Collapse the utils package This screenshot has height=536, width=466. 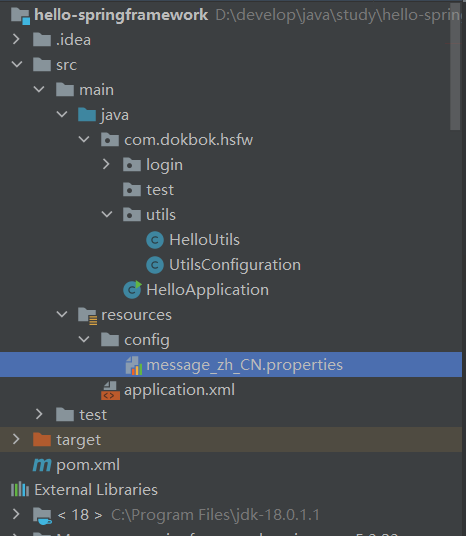click(x=107, y=215)
